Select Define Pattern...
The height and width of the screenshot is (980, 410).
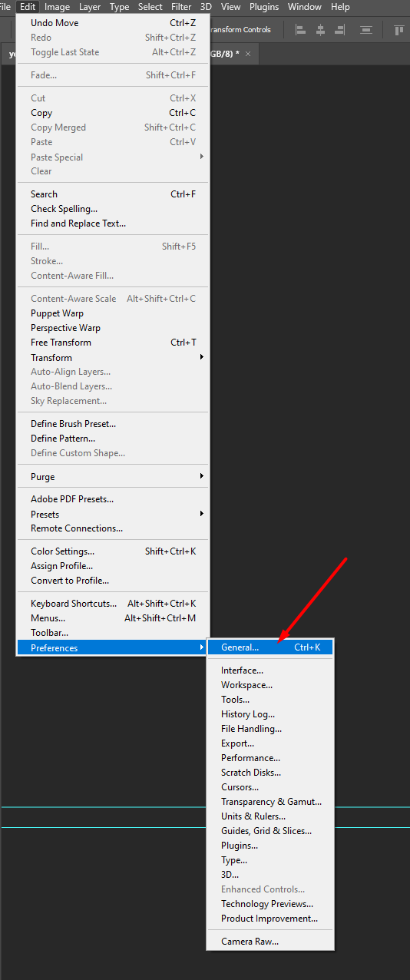113,439
